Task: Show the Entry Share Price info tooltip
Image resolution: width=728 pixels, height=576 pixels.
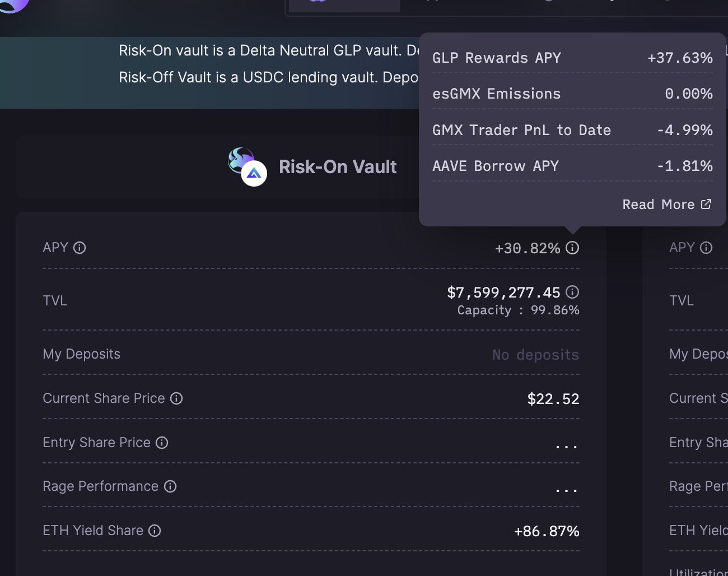Action: (162, 443)
